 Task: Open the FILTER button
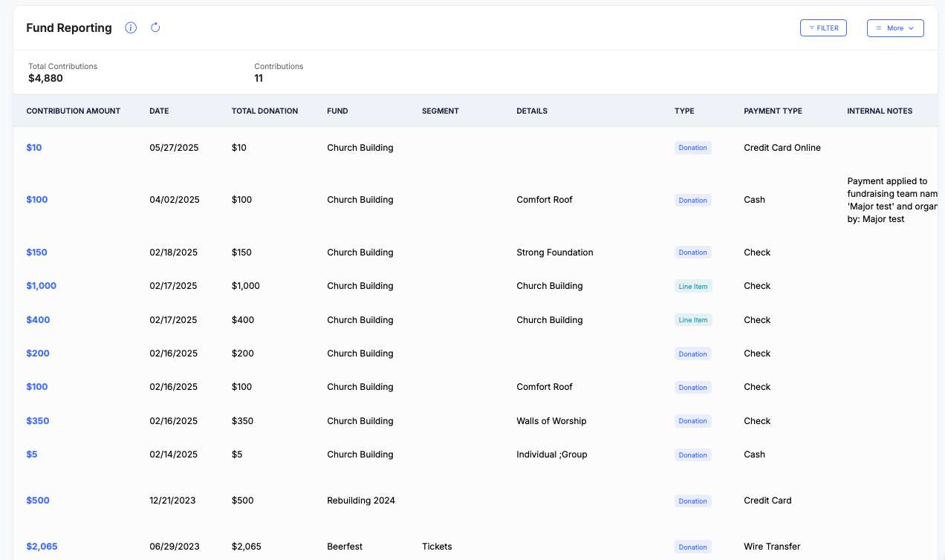coord(823,28)
